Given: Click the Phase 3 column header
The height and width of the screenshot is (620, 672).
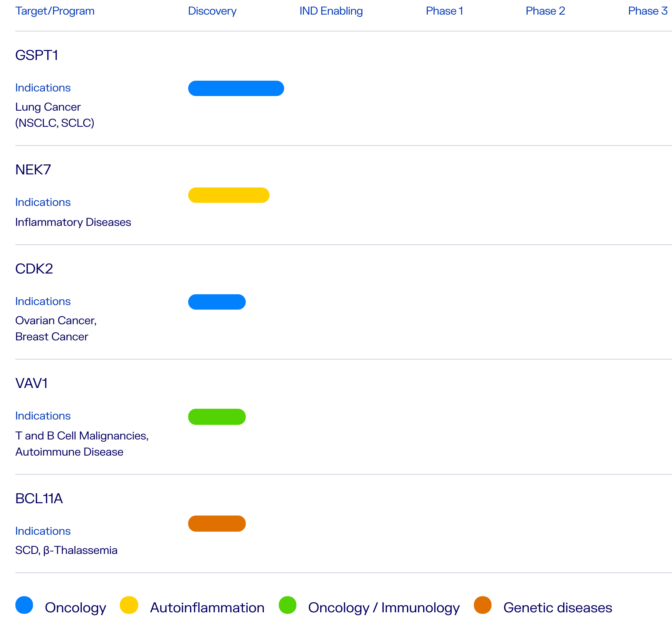Looking at the screenshot, I should pos(648,11).
